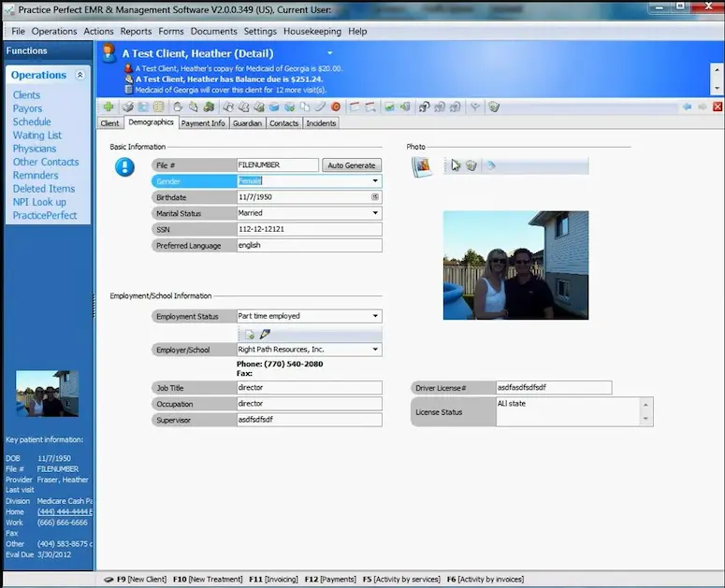The width and height of the screenshot is (725, 588).
Task: Click the blue rotate icon in photo toolbar
Action: tap(490, 165)
